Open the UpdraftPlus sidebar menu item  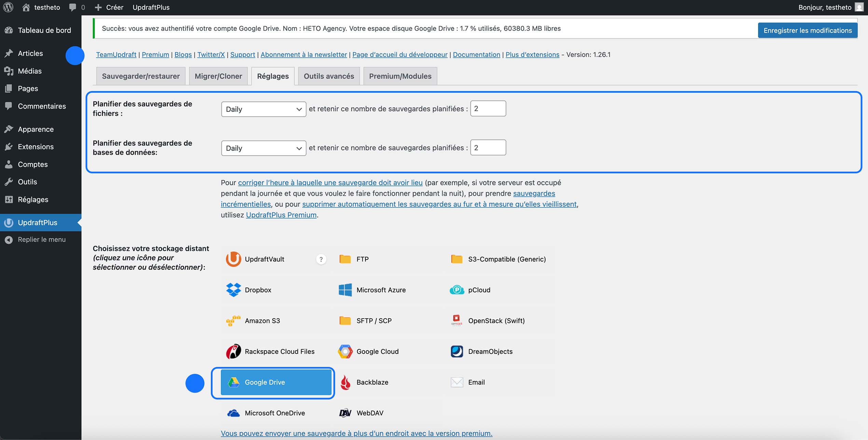[38, 223]
